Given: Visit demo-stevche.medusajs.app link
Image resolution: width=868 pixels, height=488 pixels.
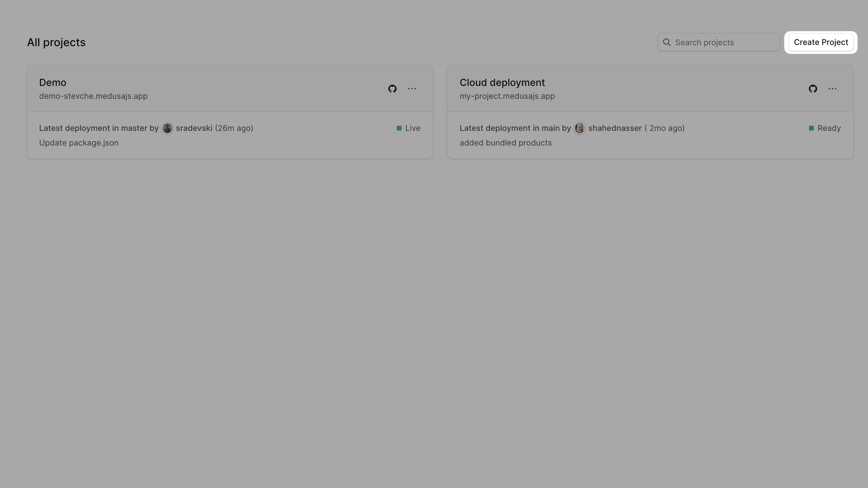Looking at the screenshot, I should tap(93, 96).
